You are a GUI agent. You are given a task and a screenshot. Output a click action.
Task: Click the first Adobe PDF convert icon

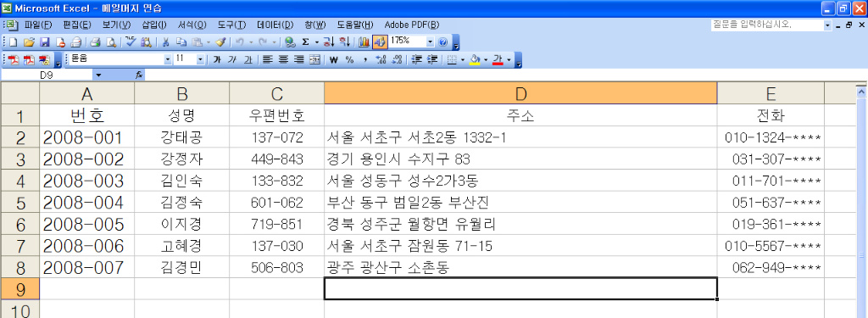pyautogui.click(x=14, y=60)
